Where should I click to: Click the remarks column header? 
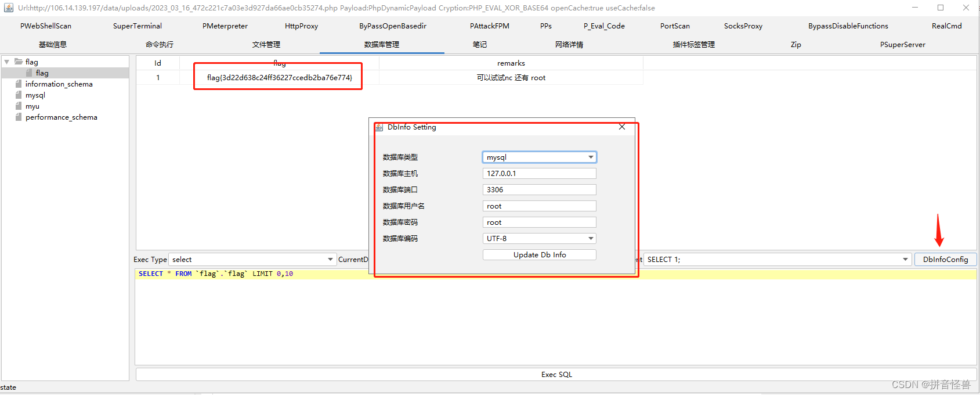pyautogui.click(x=511, y=63)
